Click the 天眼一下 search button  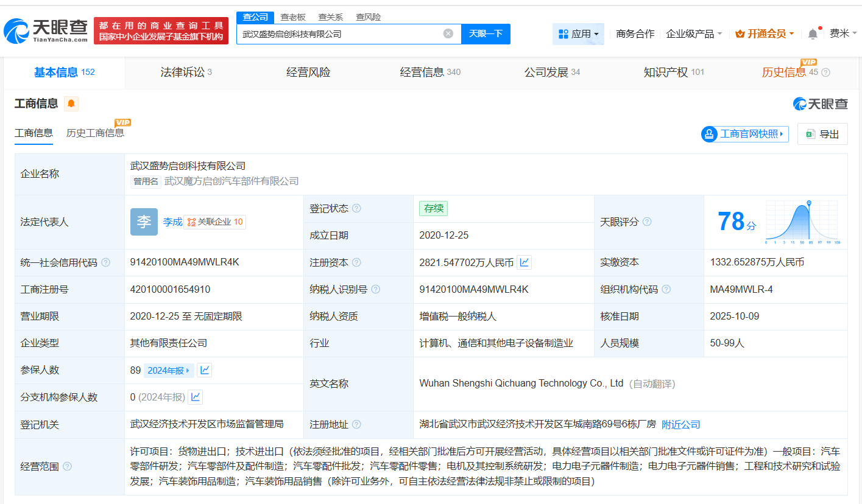tap(487, 33)
